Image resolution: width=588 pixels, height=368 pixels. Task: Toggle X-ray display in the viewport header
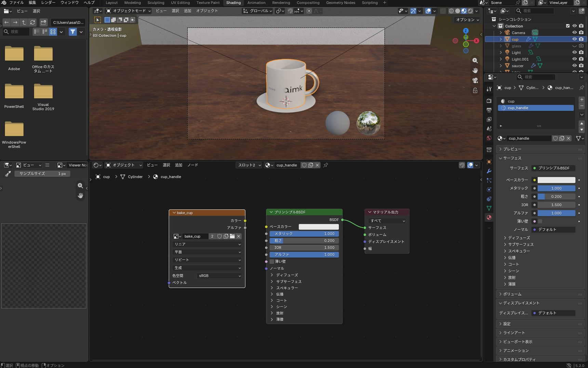[x=443, y=11]
